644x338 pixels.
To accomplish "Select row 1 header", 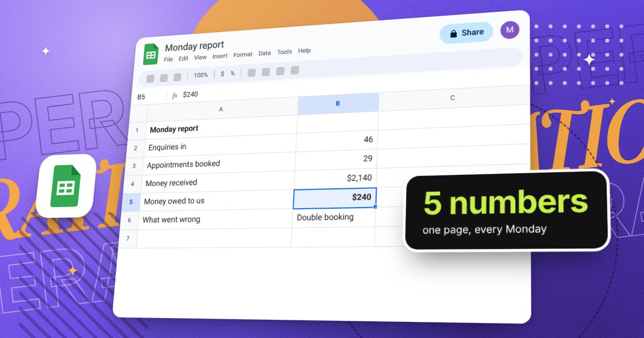I will 137,130.
